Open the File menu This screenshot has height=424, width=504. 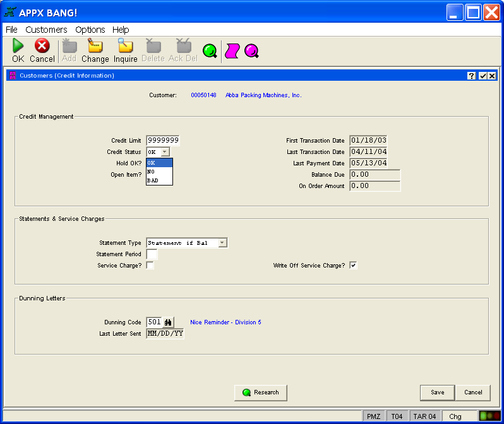(x=11, y=30)
